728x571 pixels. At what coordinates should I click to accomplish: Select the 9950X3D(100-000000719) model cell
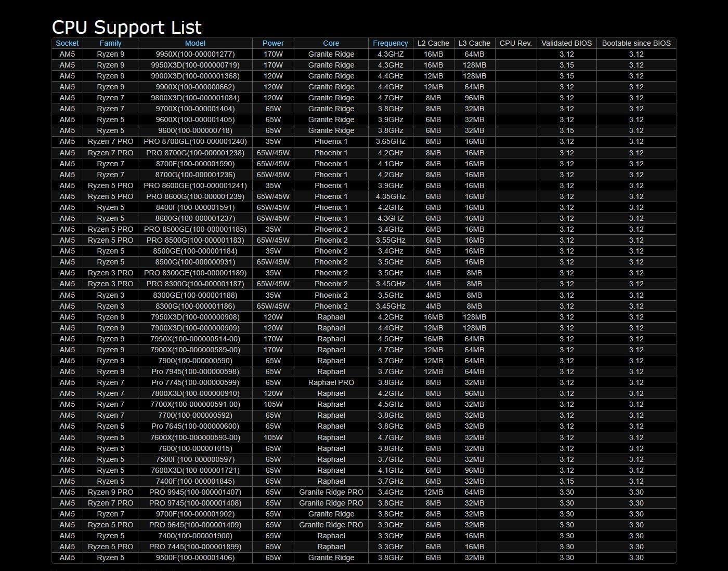click(x=195, y=65)
